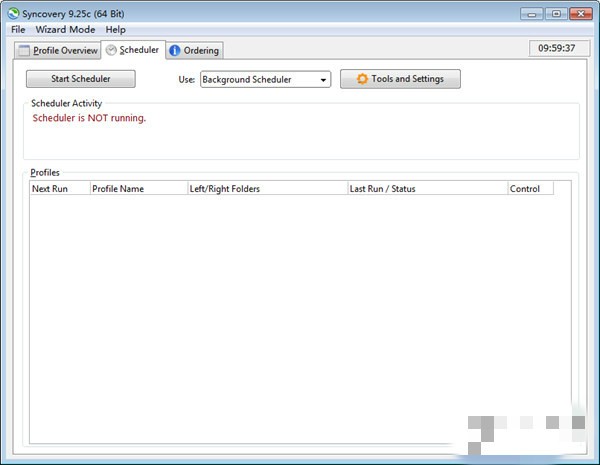Click the 'Scheduler is NOT running.' status text

click(89, 118)
